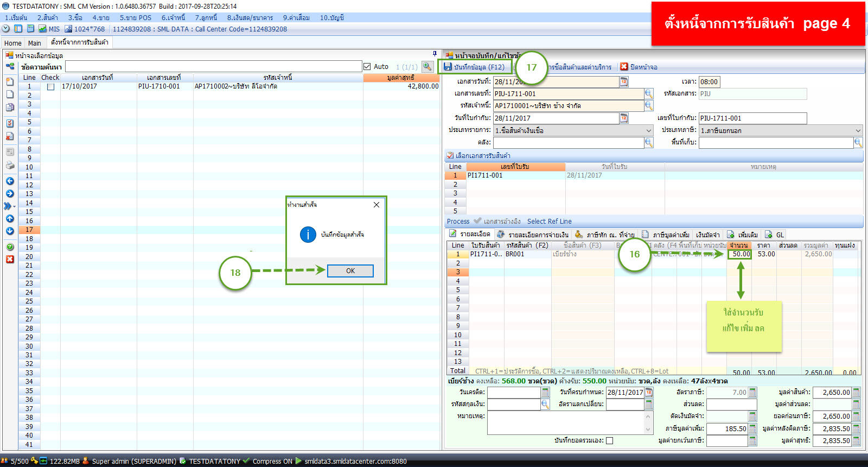Viewport: 868px width, 467px height.
Task: Click the copy document icon in left sidebar
Action: (x=10, y=107)
